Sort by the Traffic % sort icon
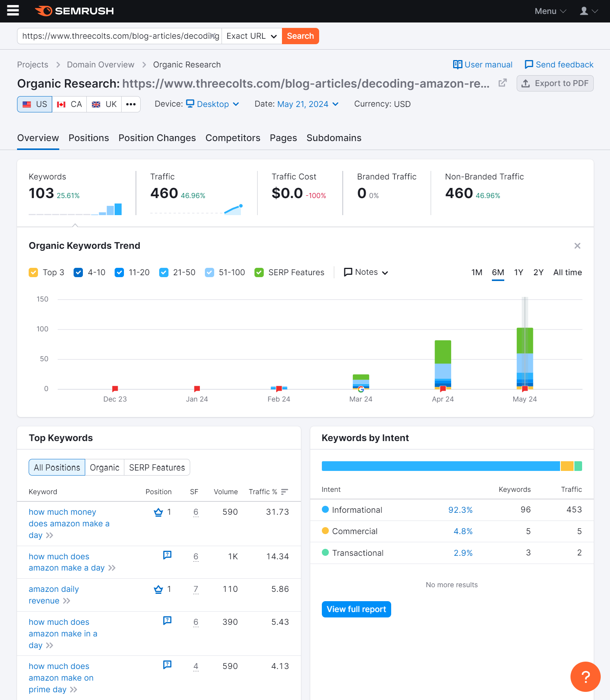 pos(285,492)
